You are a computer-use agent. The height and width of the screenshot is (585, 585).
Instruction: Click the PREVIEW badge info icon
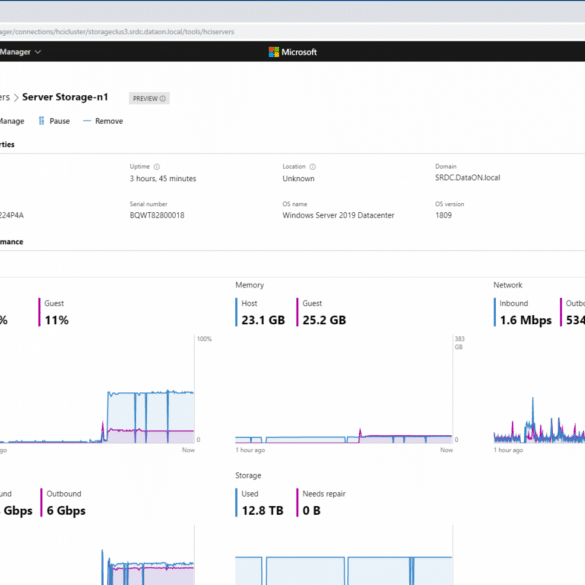coord(163,98)
